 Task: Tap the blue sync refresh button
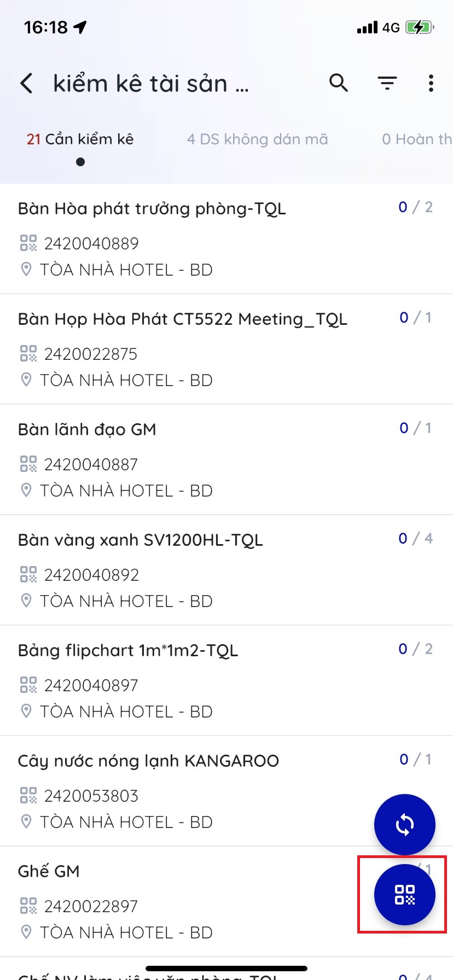pos(404,824)
